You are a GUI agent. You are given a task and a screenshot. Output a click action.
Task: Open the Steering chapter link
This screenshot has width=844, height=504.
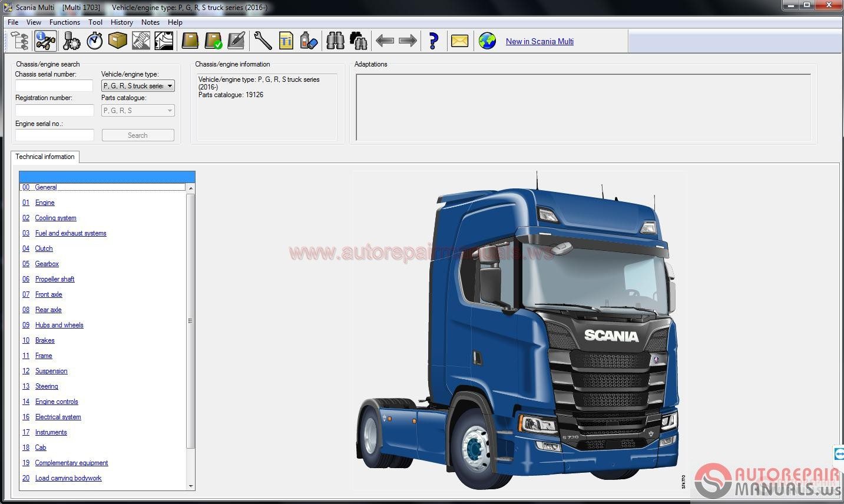[x=47, y=386]
